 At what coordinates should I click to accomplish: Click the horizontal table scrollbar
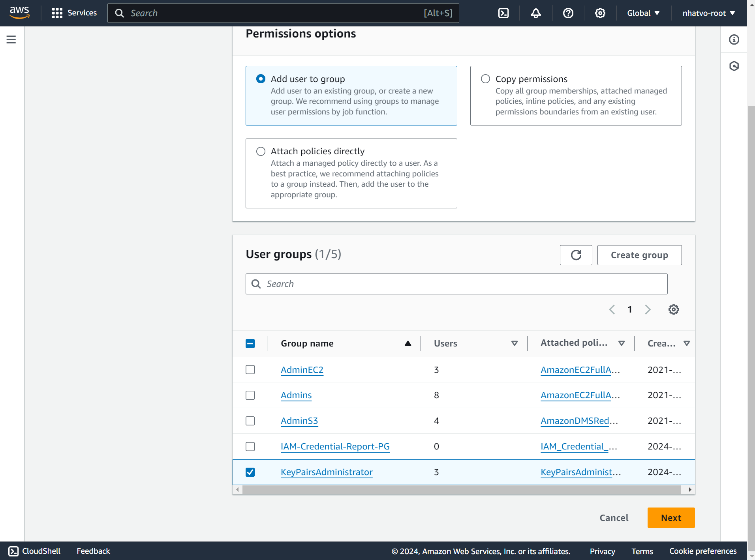point(461,489)
